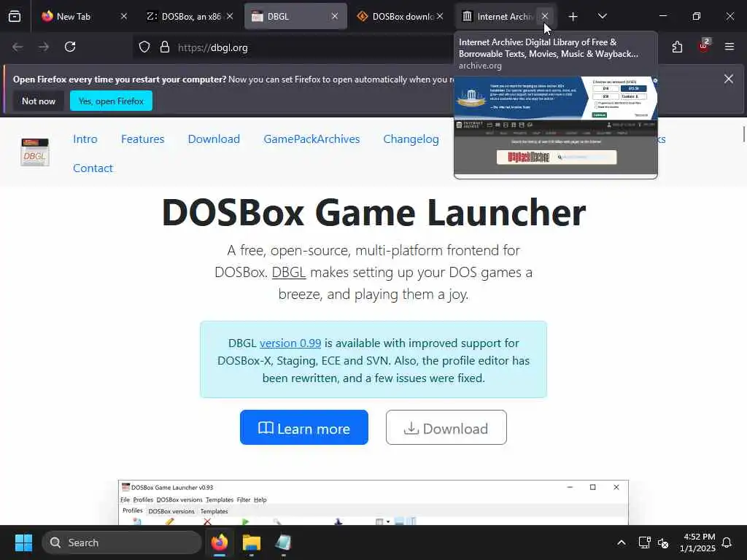Open the Changelog navigation link
The width and height of the screenshot is (747, 560).
click(x=411, y=139)
